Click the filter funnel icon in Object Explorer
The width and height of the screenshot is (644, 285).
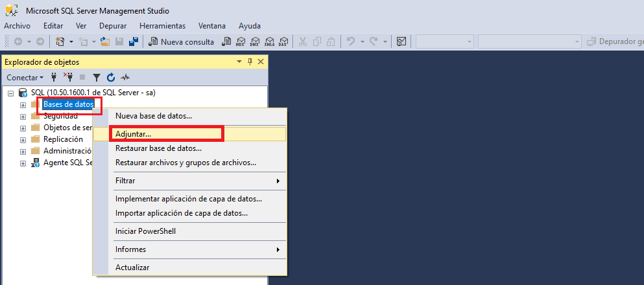[97, 77]
